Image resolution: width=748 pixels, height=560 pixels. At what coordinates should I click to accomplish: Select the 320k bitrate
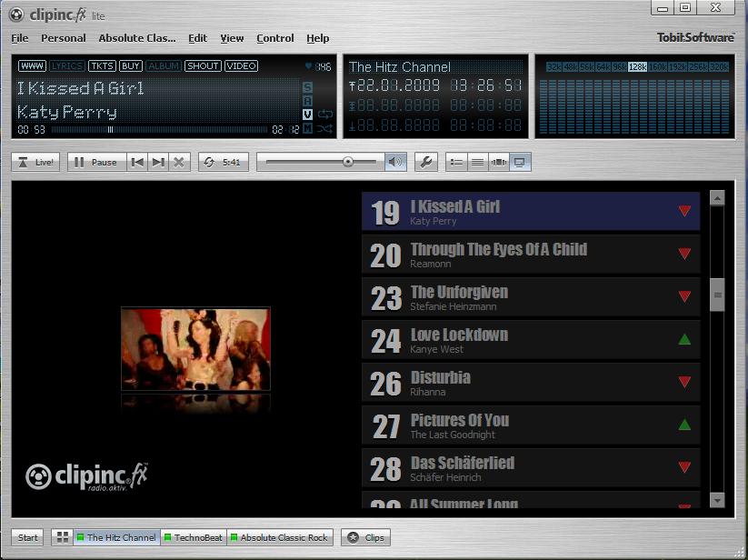[x=719, y=66]
